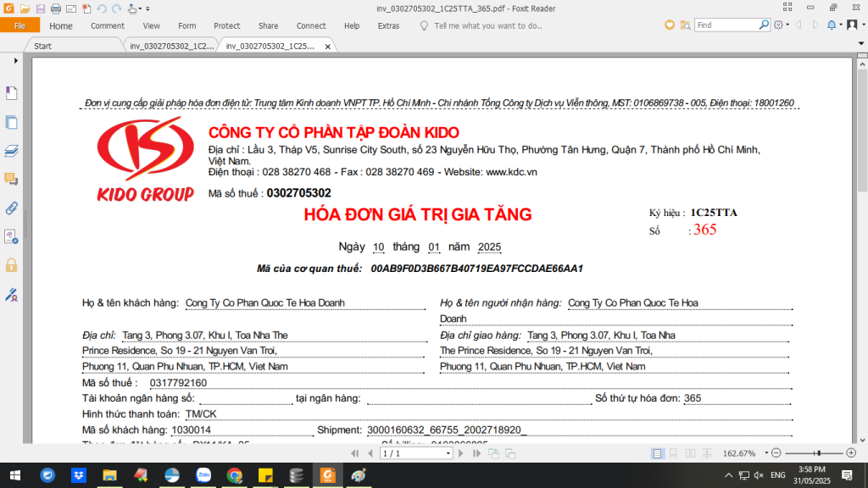Select Facing pages view mode
Image resolution: width=868 pixels, height=488 pixels.
690,453
